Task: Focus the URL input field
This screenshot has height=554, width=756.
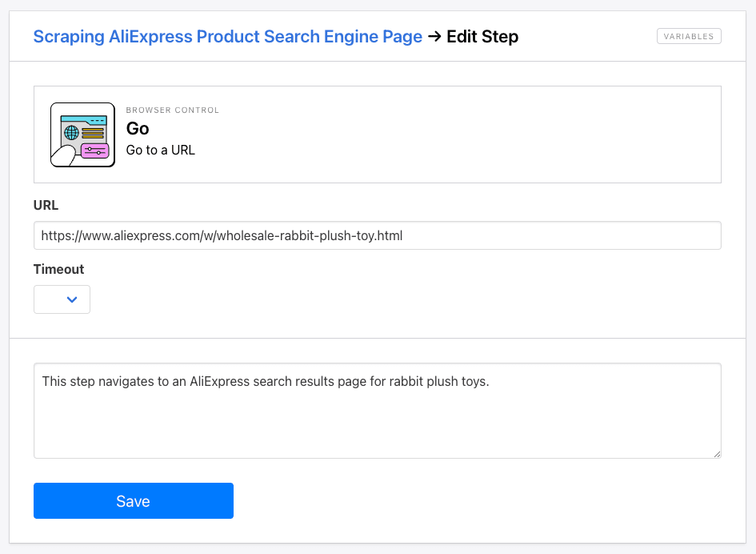Action: point(377,235)
